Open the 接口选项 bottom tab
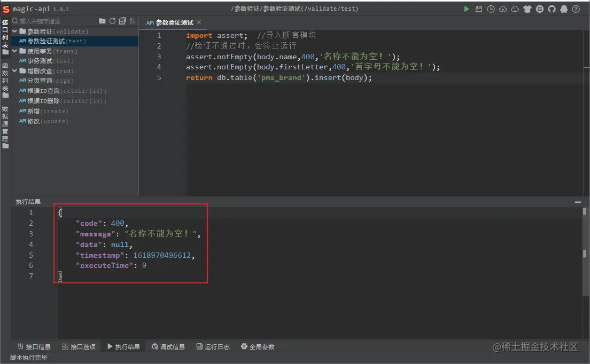Image resolution: width=590 pixels, height=364 pixels. [79, 347]
